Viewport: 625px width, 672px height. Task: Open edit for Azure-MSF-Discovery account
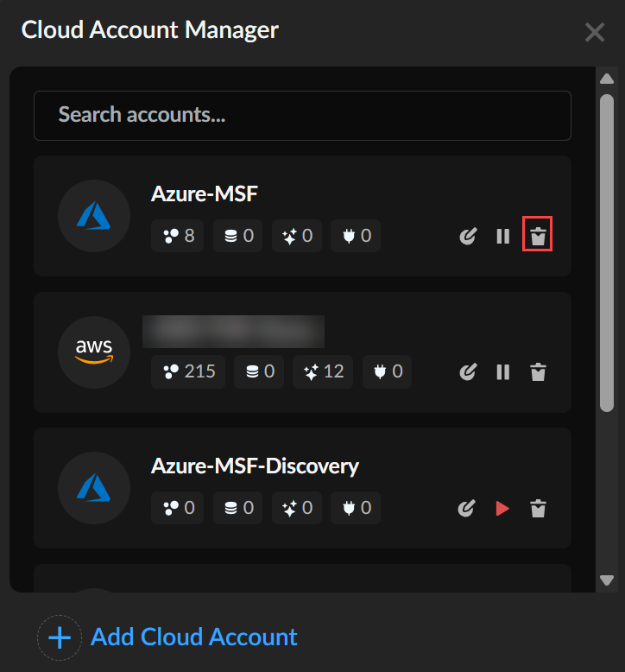tap(468, 509)
